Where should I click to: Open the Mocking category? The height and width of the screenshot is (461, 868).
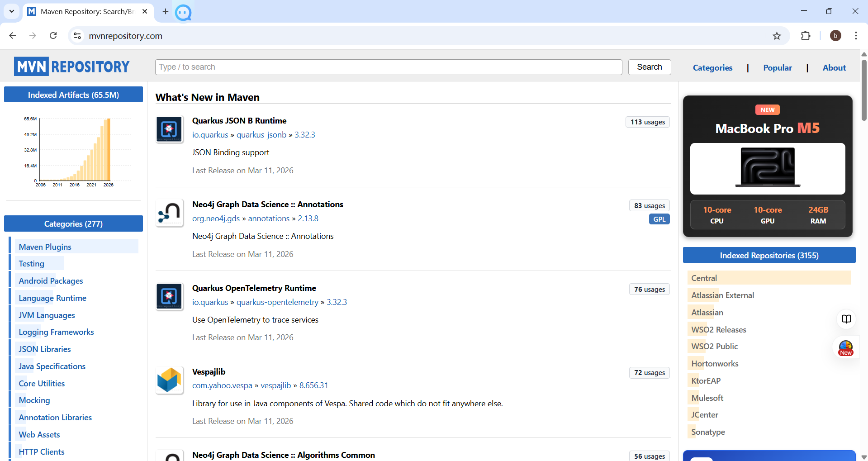[34, 400]
